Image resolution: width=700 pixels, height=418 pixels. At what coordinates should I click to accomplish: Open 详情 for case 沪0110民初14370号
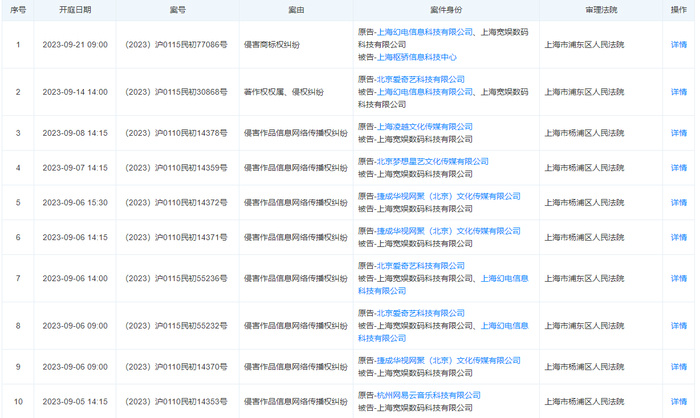click(679, 367)
